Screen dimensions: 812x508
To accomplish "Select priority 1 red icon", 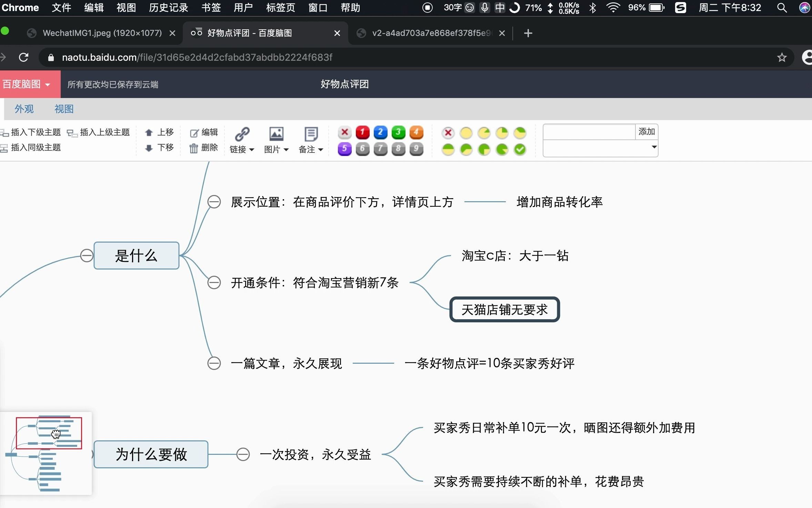I will click(x=362, y=132).
